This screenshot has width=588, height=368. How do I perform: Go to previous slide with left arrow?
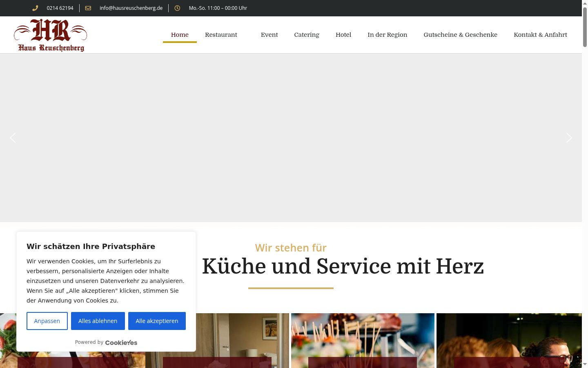point(13,138)
